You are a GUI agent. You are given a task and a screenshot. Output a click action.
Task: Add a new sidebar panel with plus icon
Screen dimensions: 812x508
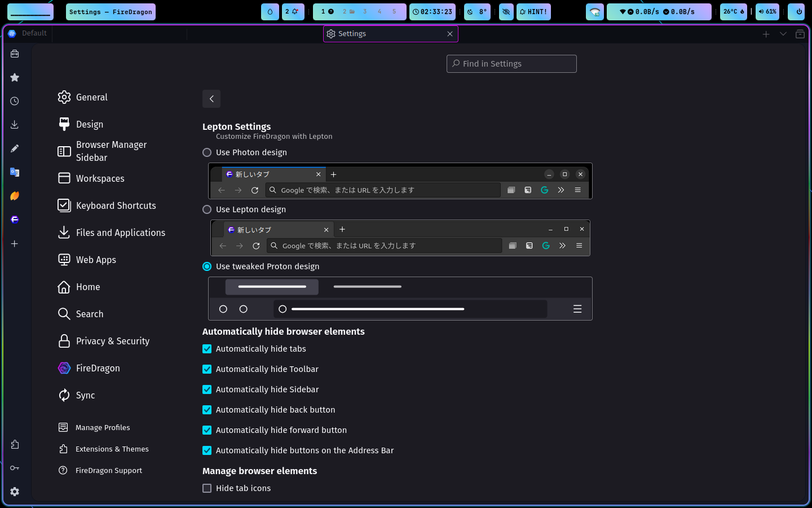coord(14,244)
